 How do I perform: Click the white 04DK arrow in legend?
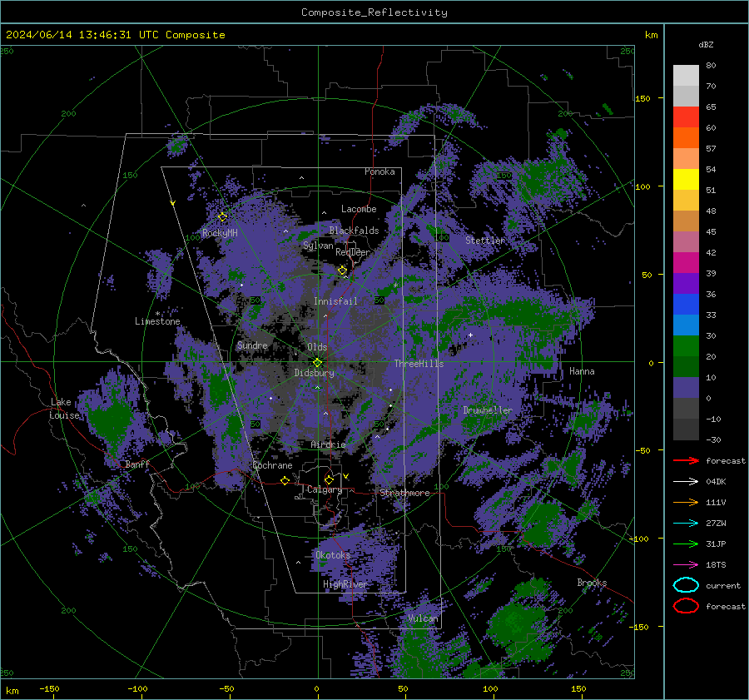[x=686, y=482]
